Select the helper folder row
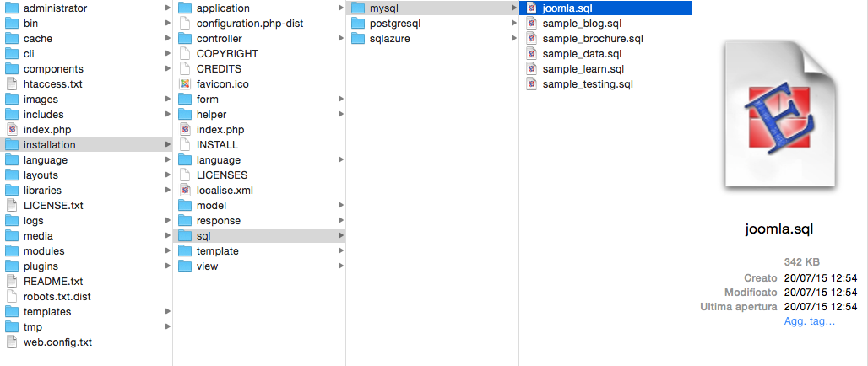The width and height of the screenshot is (868, 366). 259,115
